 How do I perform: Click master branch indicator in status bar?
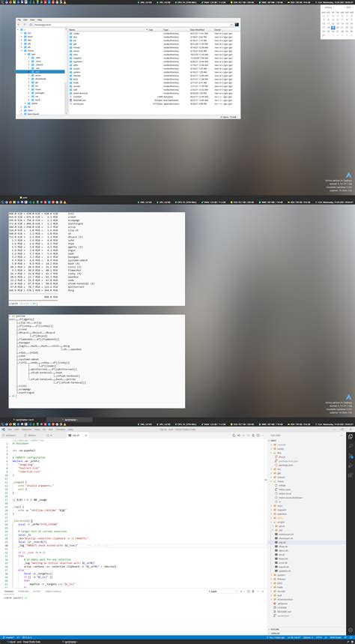[x=7, y=637]
